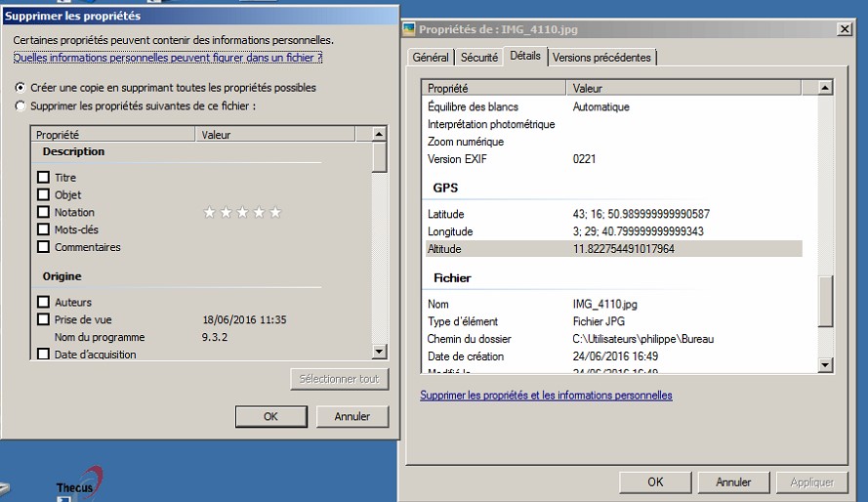The width and height of the screenshot is (868, 502).
Task: Select the 'Zoom numérique' row
Action: [x=614, y=142]
